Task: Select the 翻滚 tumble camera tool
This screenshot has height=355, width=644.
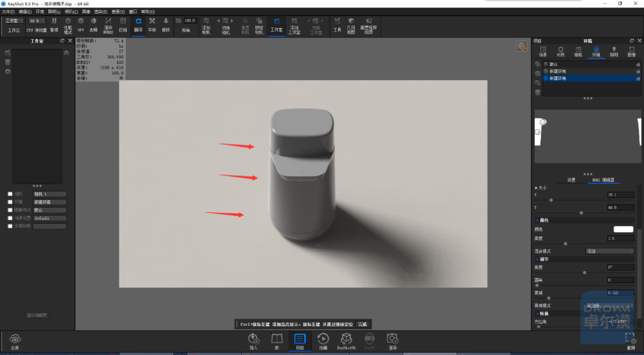Action: (x=138, y=25)
